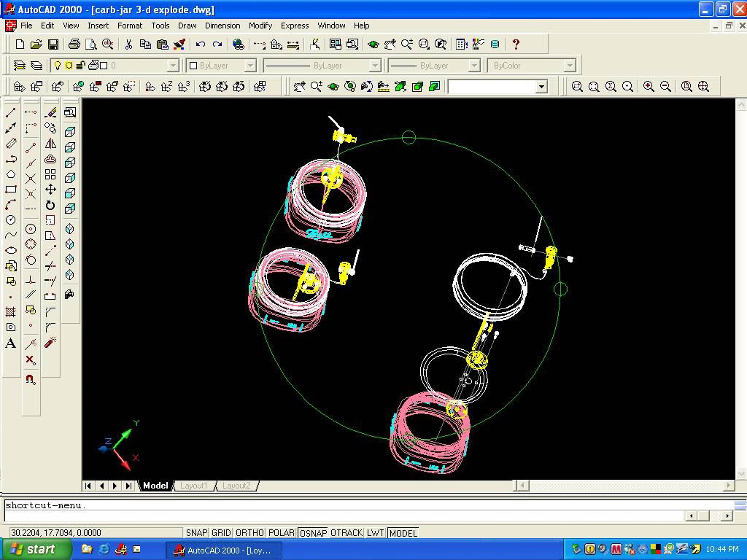Click the command line input area

(343, 516)
